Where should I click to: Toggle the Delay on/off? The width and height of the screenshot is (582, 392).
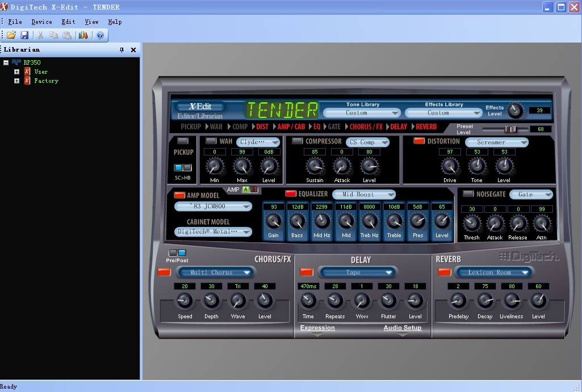(x=306, y=272)
